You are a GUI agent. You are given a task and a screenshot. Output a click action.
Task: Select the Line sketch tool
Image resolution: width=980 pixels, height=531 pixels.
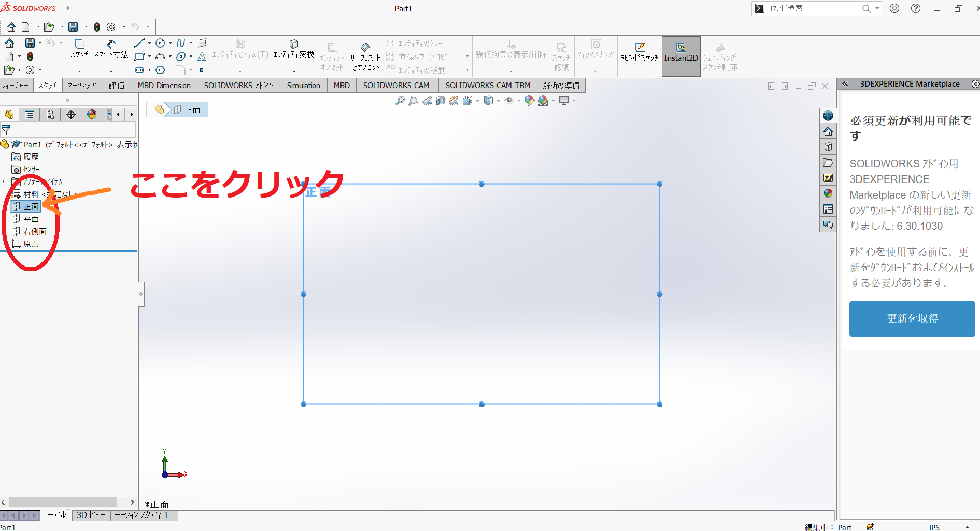139,43
